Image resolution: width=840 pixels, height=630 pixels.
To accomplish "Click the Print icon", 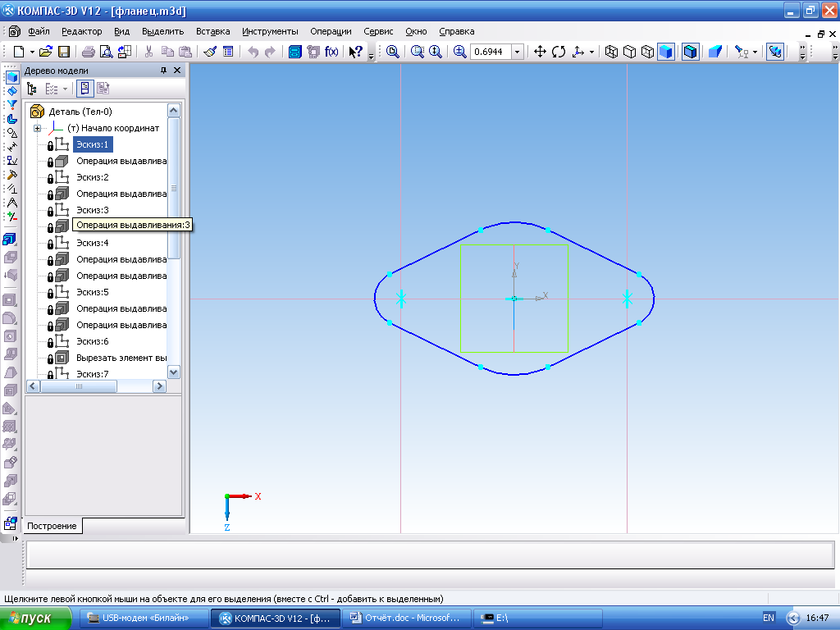I will 89,52.
